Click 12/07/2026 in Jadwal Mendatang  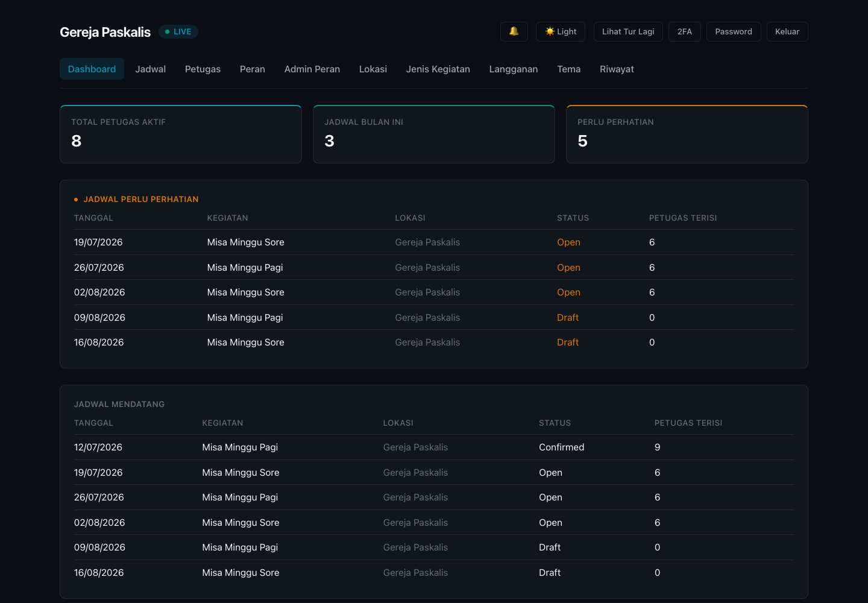pos(98,447)
